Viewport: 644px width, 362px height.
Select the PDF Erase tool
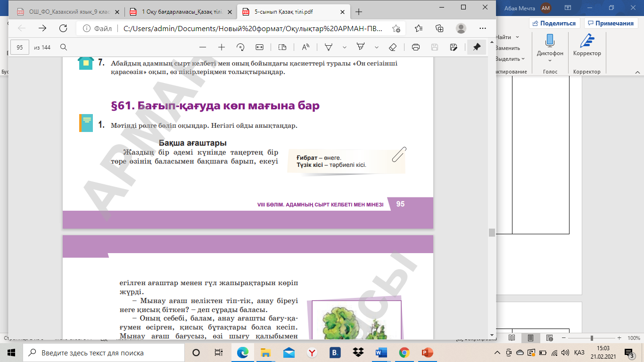pos(393,47)
